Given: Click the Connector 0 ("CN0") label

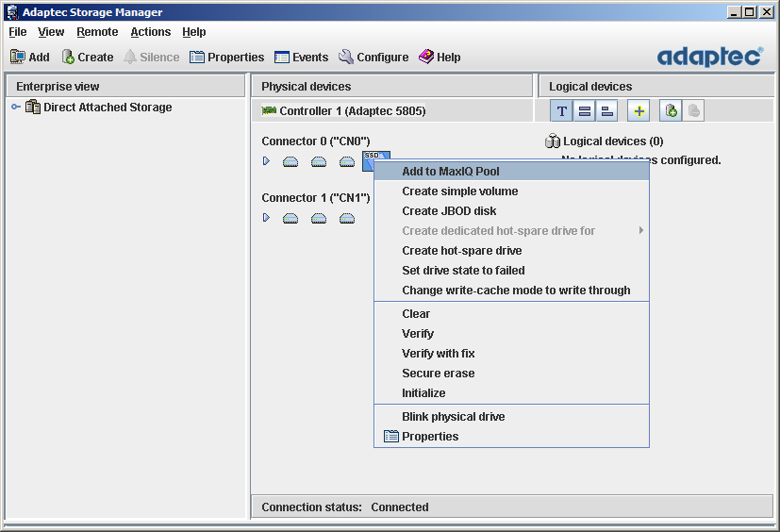Looking at the screenshot, I should pos(316,141).
